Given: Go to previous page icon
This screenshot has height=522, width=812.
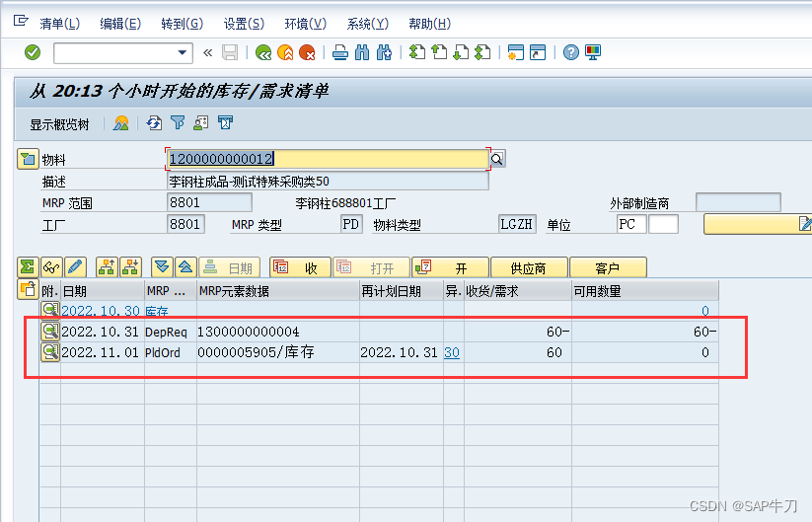Looking at the screenshot, I should [439, 53].
